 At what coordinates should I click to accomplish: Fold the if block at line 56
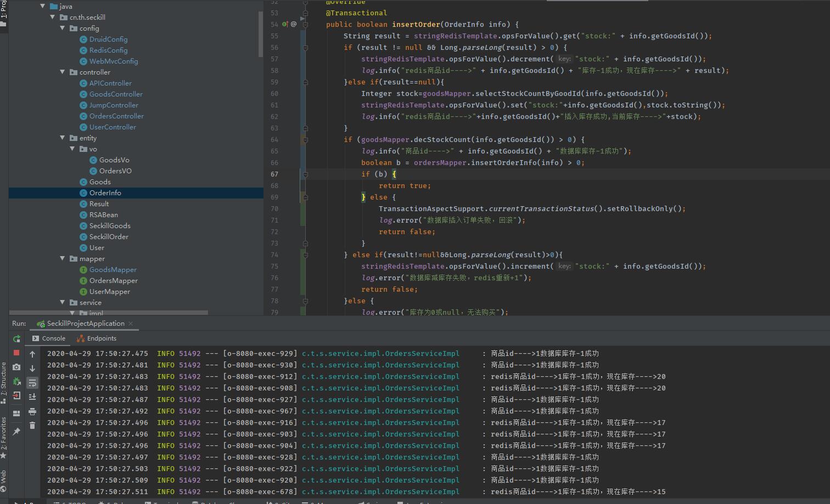click(x=305, y=47)
